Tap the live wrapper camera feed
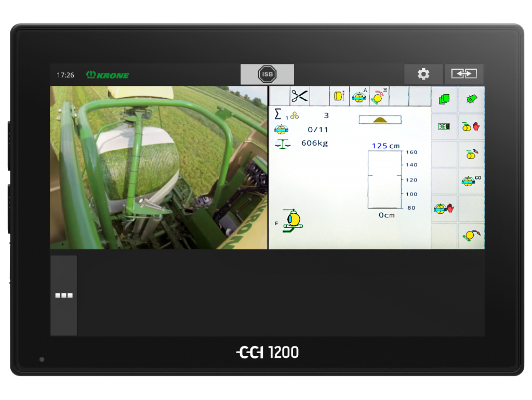The width and height of the screenshot is (532, 400). tap(158, 167)
